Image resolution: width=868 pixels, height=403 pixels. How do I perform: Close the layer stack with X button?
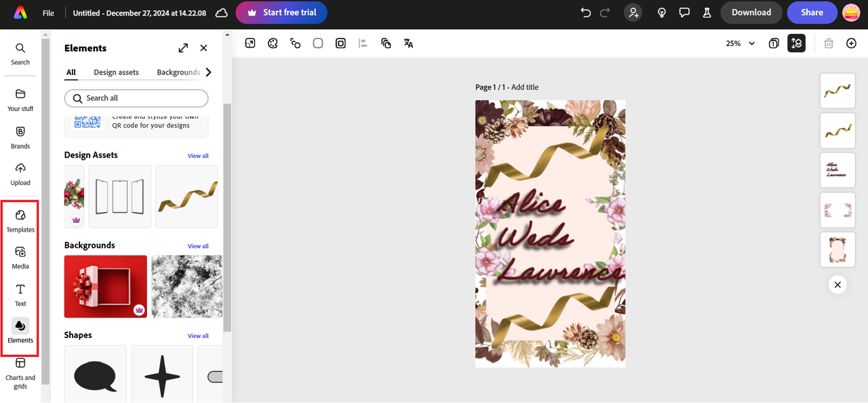[x=837, y=284]
